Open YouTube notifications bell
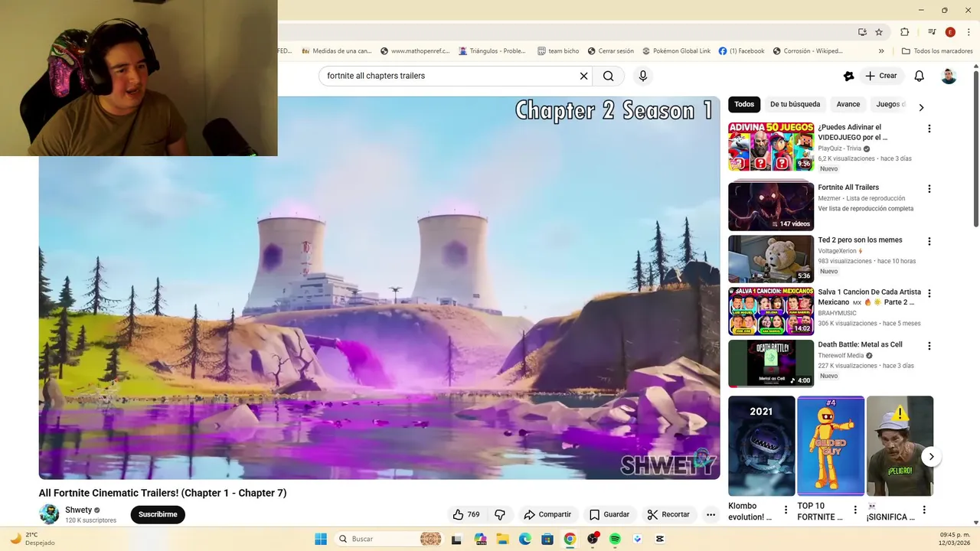Screen dimensions: 980x551 point(920,76)
